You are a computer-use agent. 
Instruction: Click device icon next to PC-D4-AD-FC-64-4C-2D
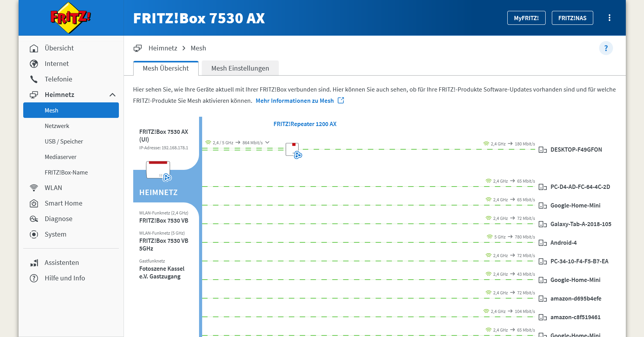click(x=543, y=187)
